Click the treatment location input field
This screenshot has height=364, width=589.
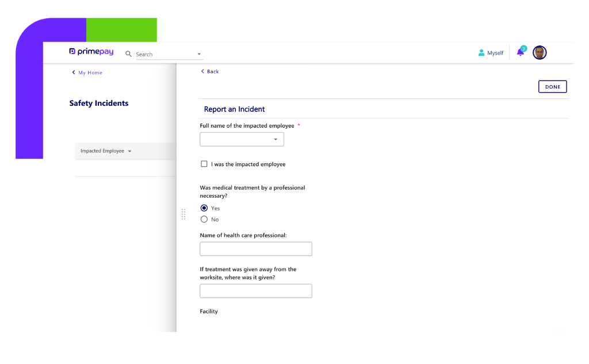point(256,291)
